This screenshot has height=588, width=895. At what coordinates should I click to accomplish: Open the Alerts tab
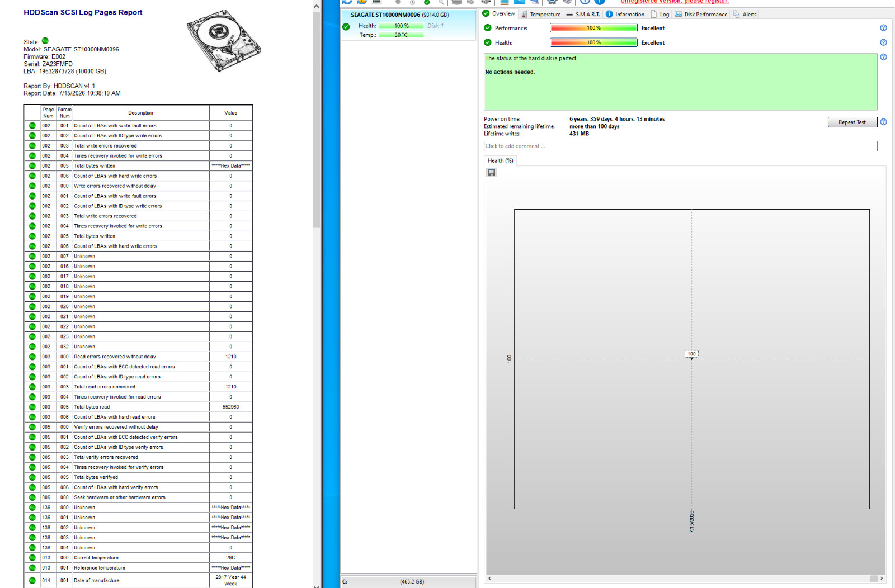pos(745,15)
